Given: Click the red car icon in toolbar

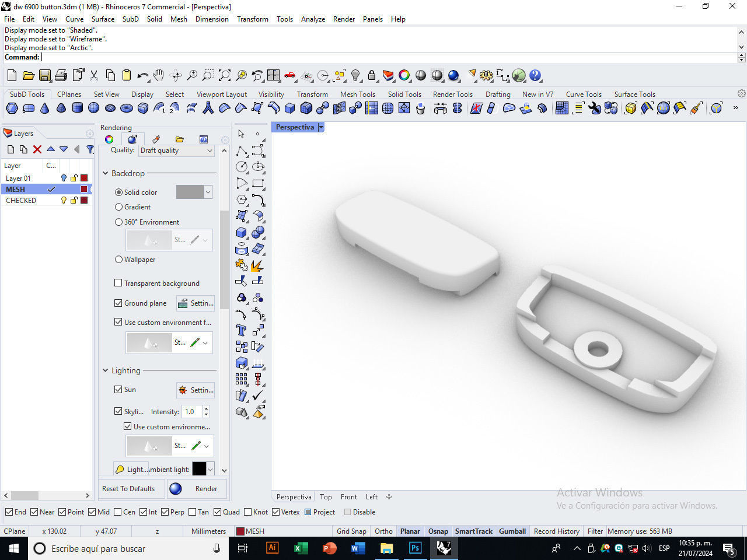Looking at the screenshot, I should (x=290, y=75).
